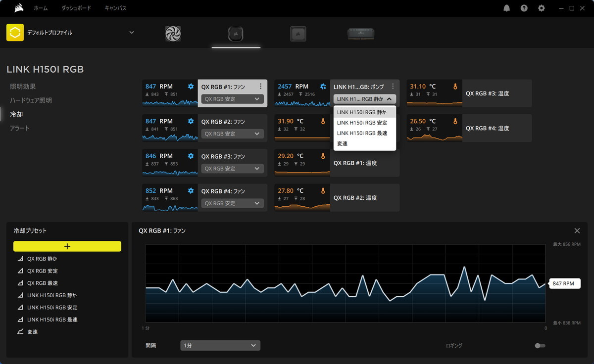Toggle the ロギング logging switch

pyautogui.click(x=540, y=346)
